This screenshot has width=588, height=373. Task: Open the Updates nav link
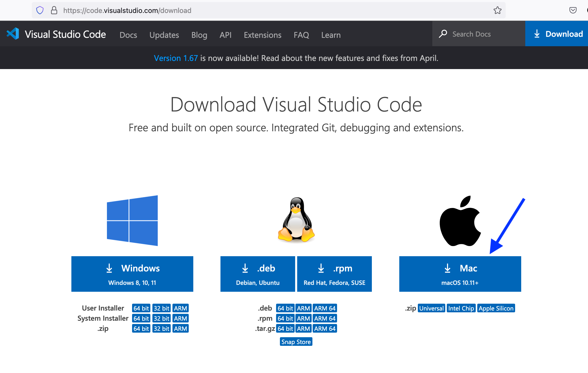164,35
